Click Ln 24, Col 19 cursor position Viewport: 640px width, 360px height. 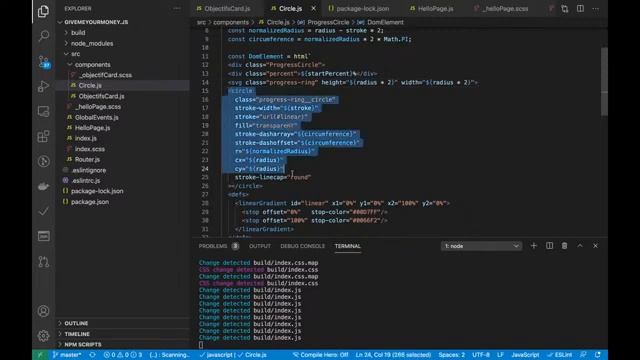click(393, 355)
